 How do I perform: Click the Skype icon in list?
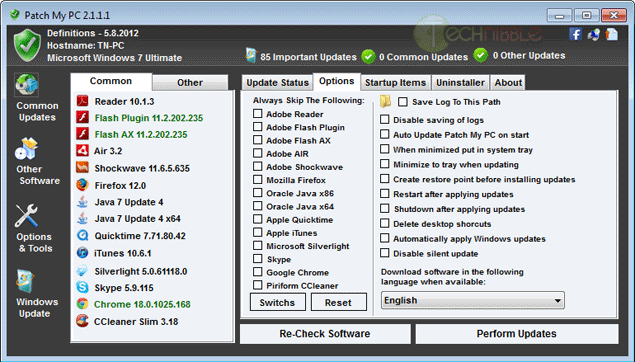[x=83, y=287]
